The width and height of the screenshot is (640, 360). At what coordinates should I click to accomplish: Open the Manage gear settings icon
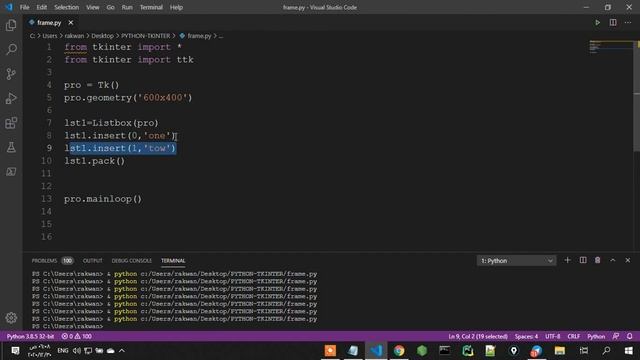(11, 318)
